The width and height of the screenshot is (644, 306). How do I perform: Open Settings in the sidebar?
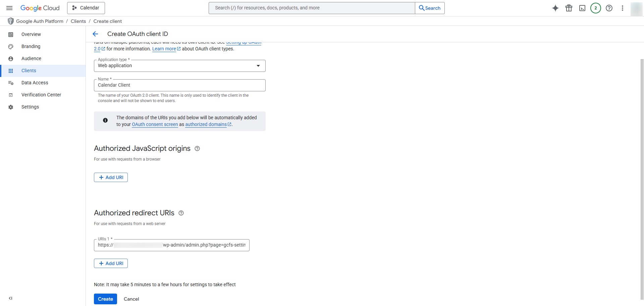coord(30,107)
